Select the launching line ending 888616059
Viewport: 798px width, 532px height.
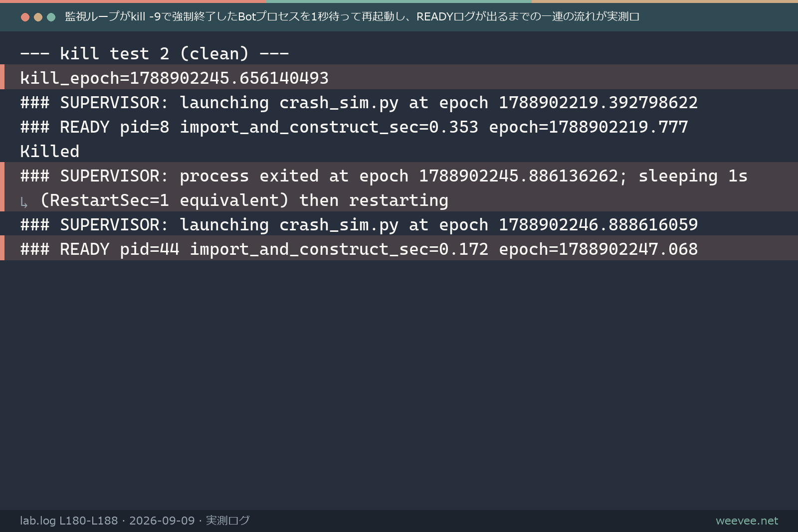359,224
